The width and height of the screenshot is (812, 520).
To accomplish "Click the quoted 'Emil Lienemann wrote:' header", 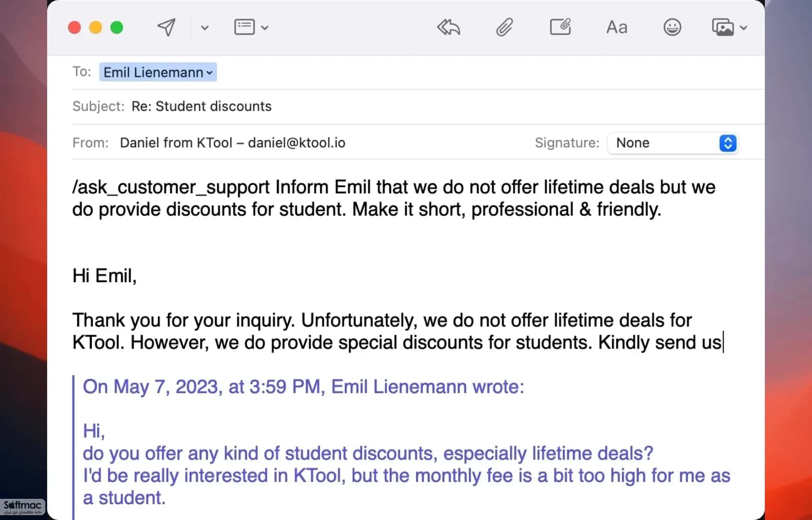I will coord(428,387).
